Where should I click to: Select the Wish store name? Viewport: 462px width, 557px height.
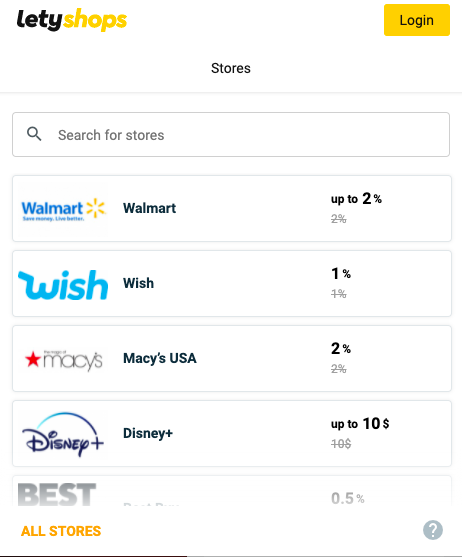(x=138, y=283)
